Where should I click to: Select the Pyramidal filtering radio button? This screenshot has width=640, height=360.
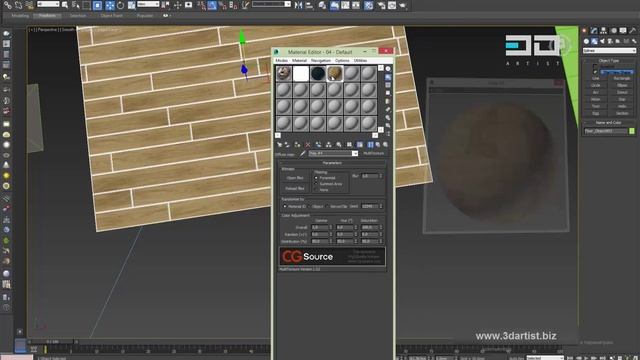click(x=316, y=178)
